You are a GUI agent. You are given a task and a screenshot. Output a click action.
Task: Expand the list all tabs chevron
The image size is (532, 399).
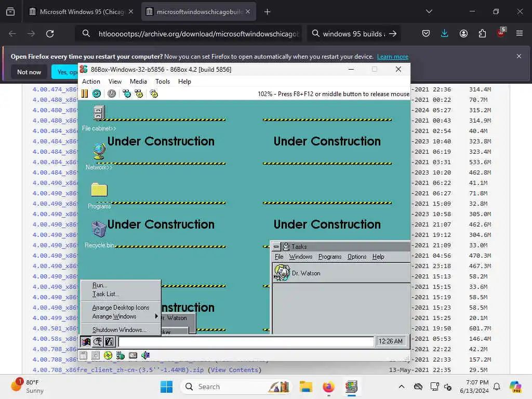click(x=429, y=11)
